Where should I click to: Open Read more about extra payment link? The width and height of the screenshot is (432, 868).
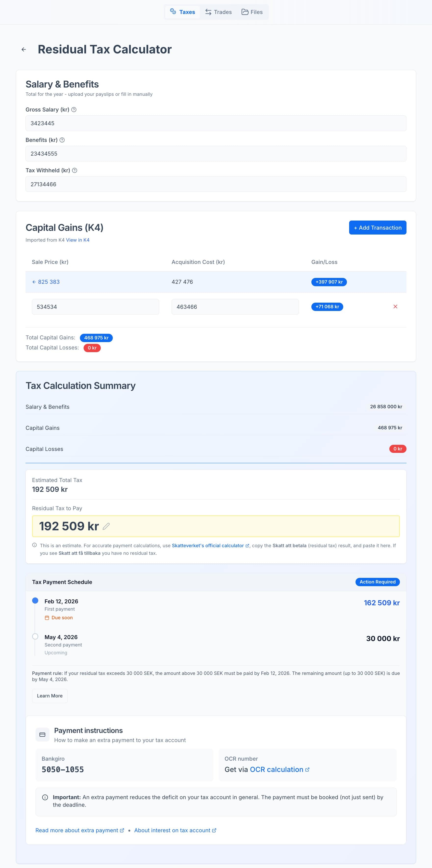[x=80, y=830]
